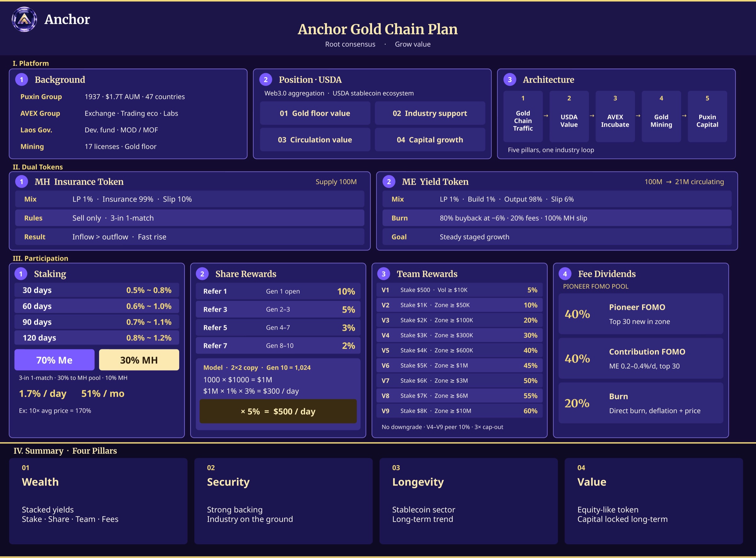The width and height of the screenshot is (756, 558).
Task: Click the Gold Chain Traffic pillar card
Action: (523, 117)
